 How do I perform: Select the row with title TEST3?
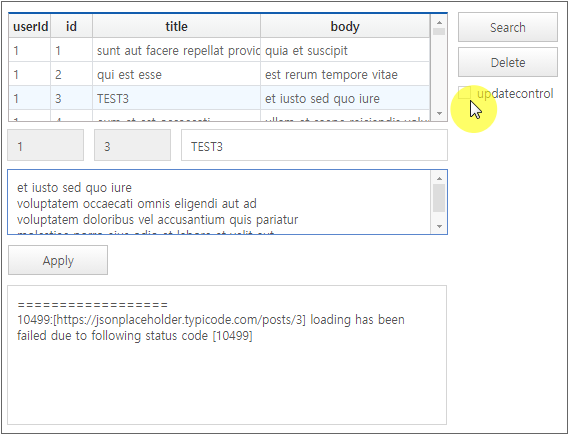point(220,98)
